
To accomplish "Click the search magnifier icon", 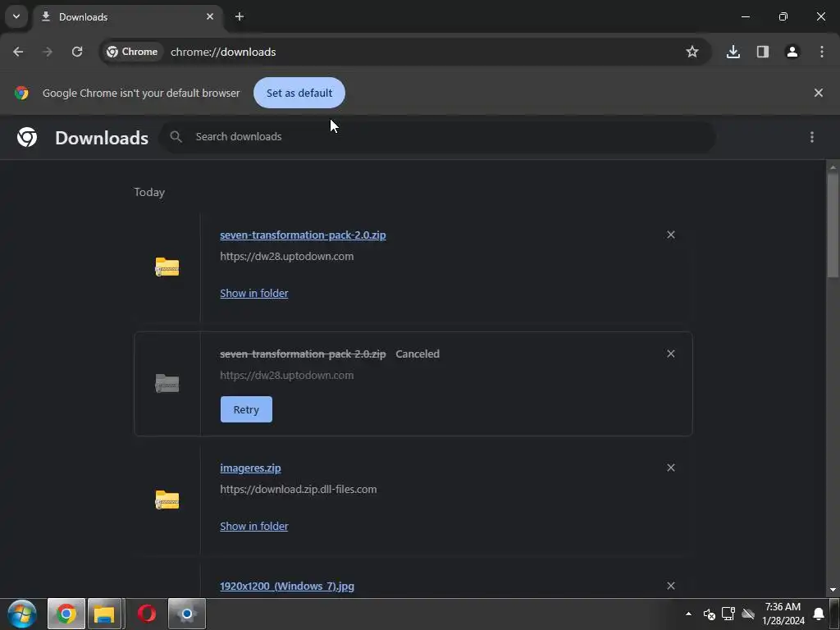I will point(176,137).
